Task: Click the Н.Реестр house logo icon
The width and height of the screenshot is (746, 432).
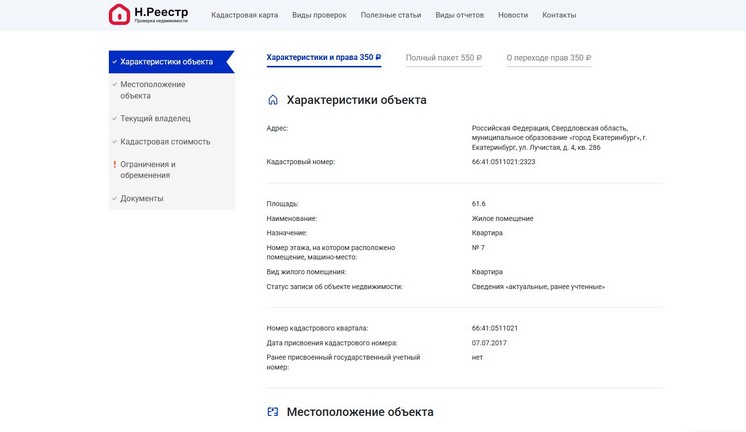Action: point(119,15)
